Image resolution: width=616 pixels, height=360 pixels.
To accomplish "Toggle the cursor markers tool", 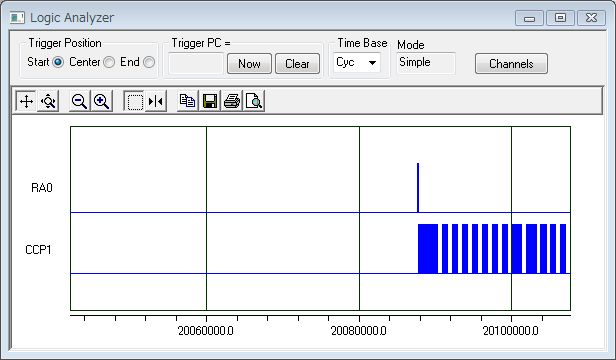I will click(x=156, y=101).
